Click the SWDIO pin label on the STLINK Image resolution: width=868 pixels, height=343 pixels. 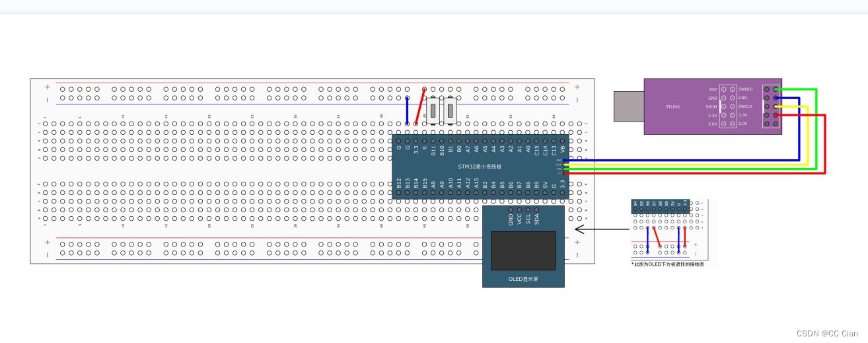coord(745,89)
